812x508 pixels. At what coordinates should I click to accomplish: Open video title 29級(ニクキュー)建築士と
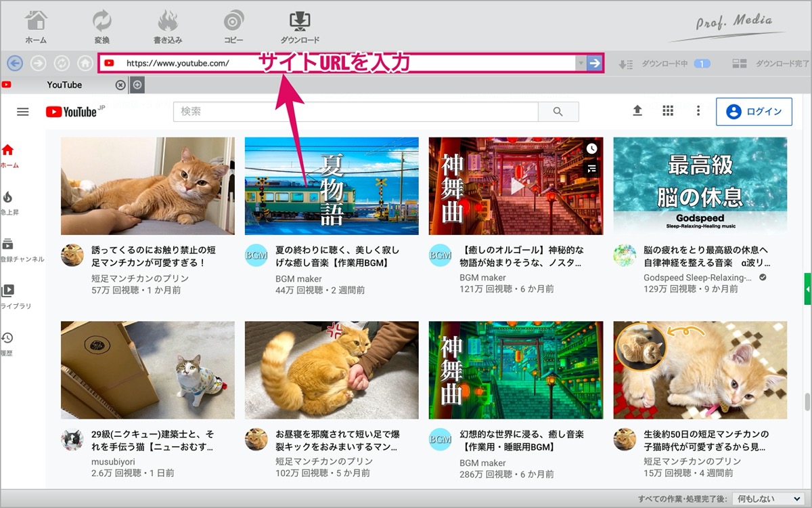153,440
